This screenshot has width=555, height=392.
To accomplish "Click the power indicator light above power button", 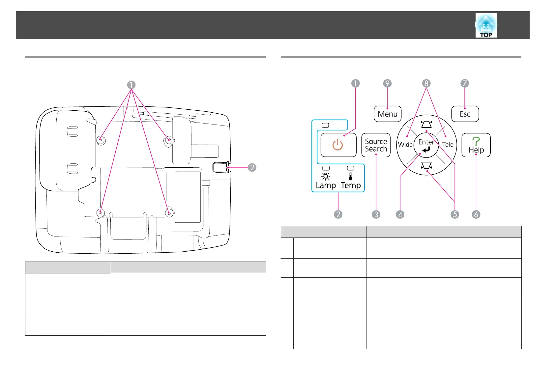I will [x=325, y=125].
